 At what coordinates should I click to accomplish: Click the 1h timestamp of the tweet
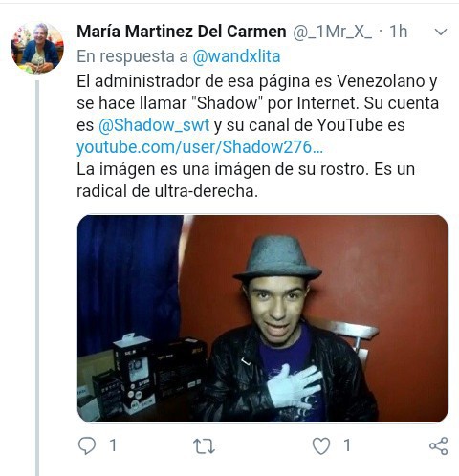[x=398, y=32]
